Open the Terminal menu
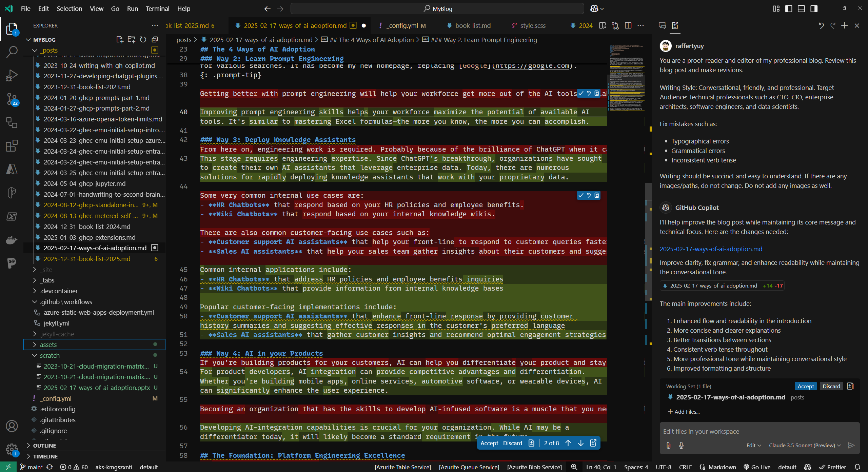The image size is (868, 472). pyautogui.click(x=157, y=8)
